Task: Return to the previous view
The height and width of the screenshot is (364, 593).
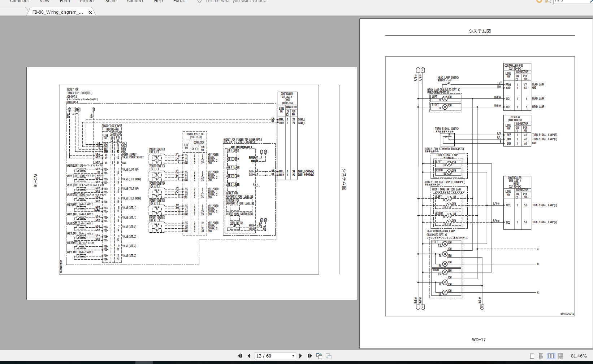Action: (319, 356)
